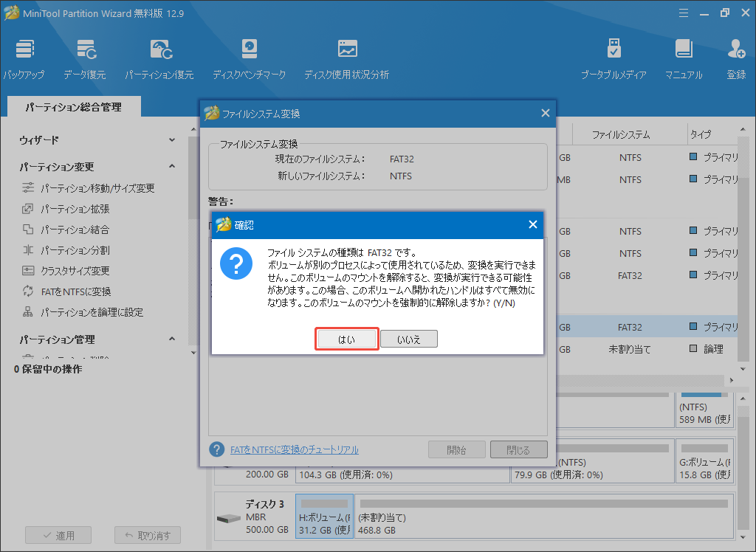Open the FATをNTFSに変換のチュートリアル link

click(294, 450)
